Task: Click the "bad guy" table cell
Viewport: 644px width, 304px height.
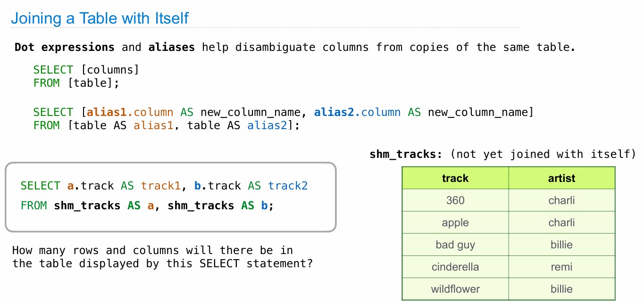Action: 455,245
